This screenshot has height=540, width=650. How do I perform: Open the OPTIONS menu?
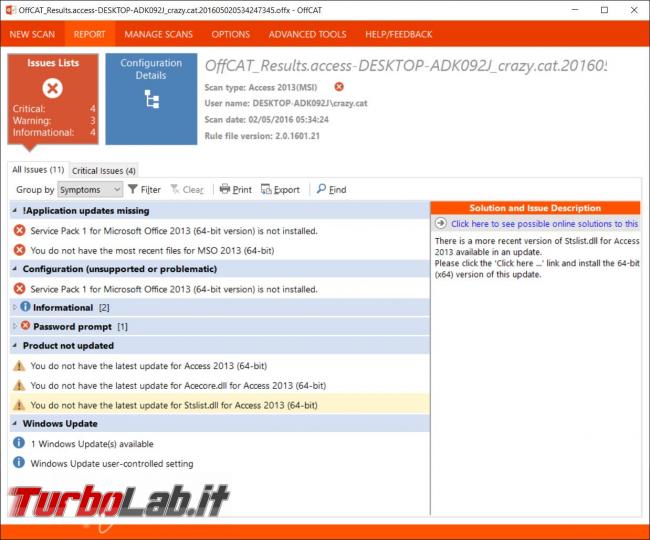[230, 34]
